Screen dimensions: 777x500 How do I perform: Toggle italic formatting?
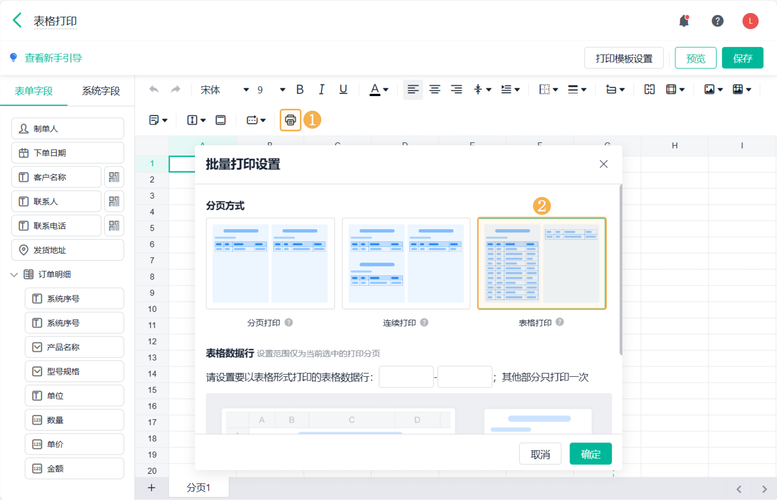point(322,89)
